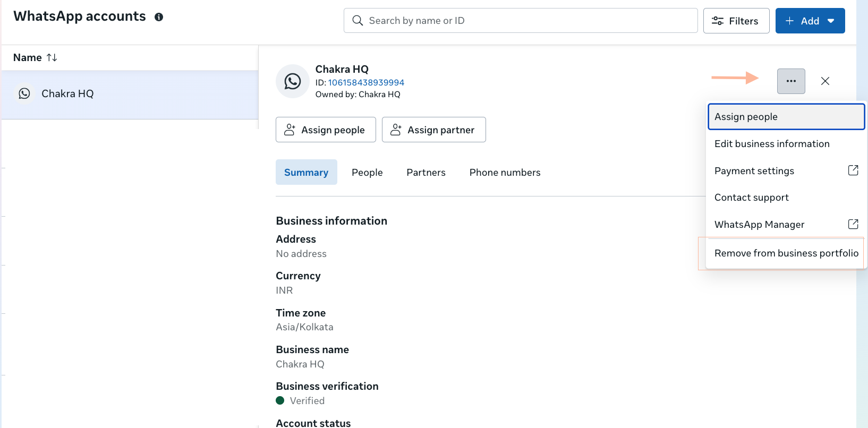Open the Filters button
The height and width of the screenshot is (428, 868).
coord(736,21)
